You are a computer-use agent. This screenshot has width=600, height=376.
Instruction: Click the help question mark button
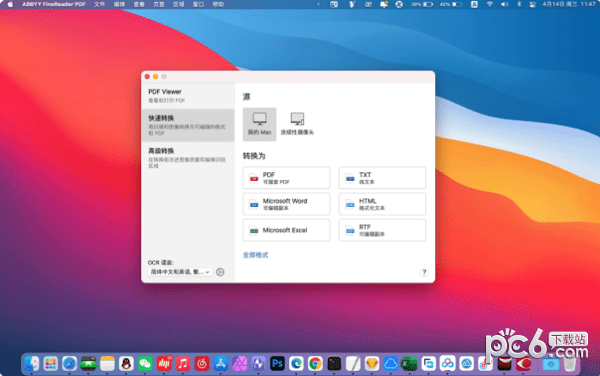424,272
